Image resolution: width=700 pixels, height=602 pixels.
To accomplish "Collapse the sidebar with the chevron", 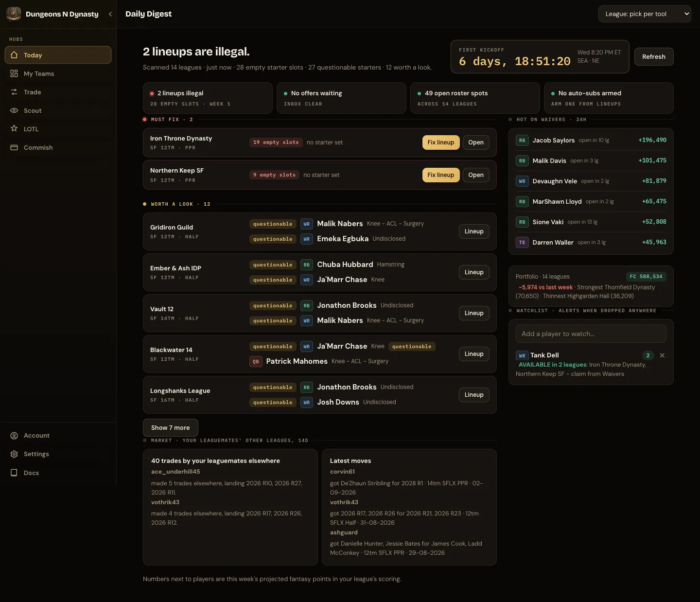I will pos(110,14).
